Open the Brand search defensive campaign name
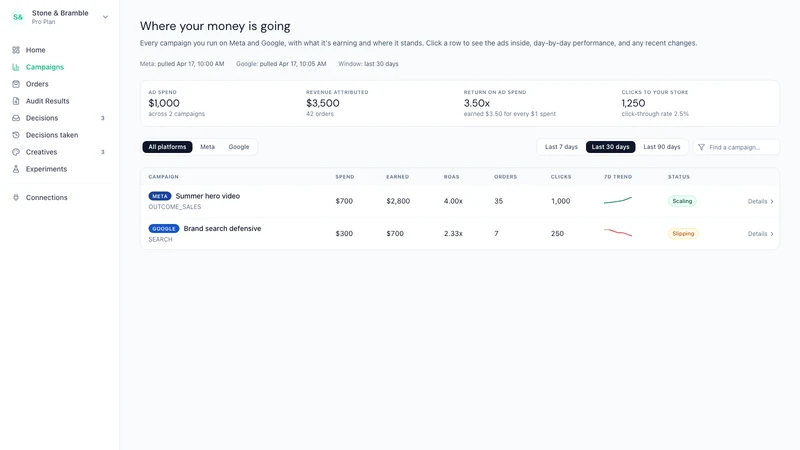The height and width of the screenshot is (450, 800). (222, 229)
